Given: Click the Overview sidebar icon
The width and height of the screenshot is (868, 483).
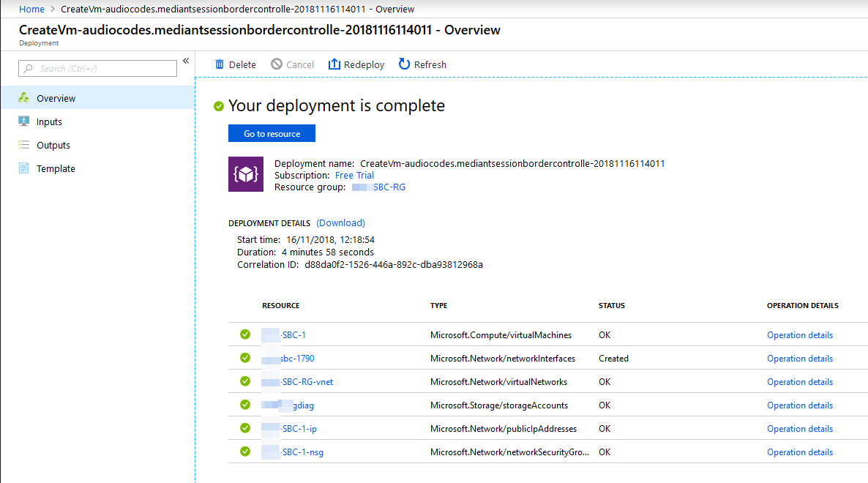Looking at the screenshot, I should 24,98.
